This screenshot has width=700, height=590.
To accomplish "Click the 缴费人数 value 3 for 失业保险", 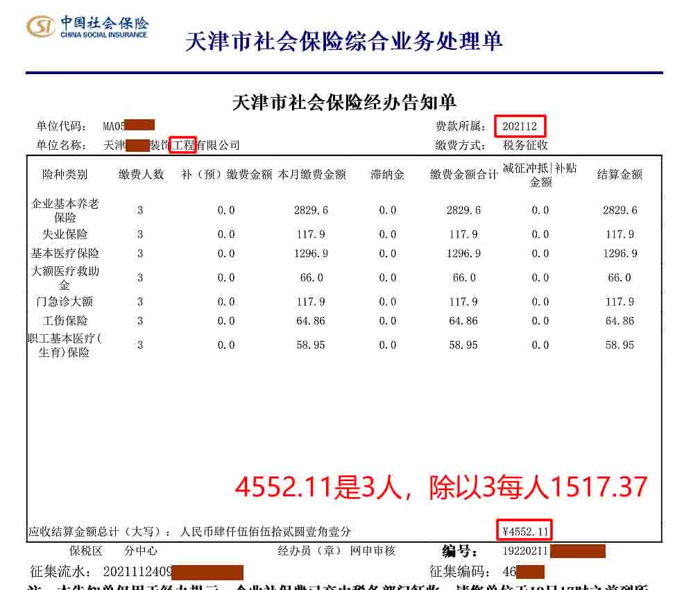I will point(140,234).
